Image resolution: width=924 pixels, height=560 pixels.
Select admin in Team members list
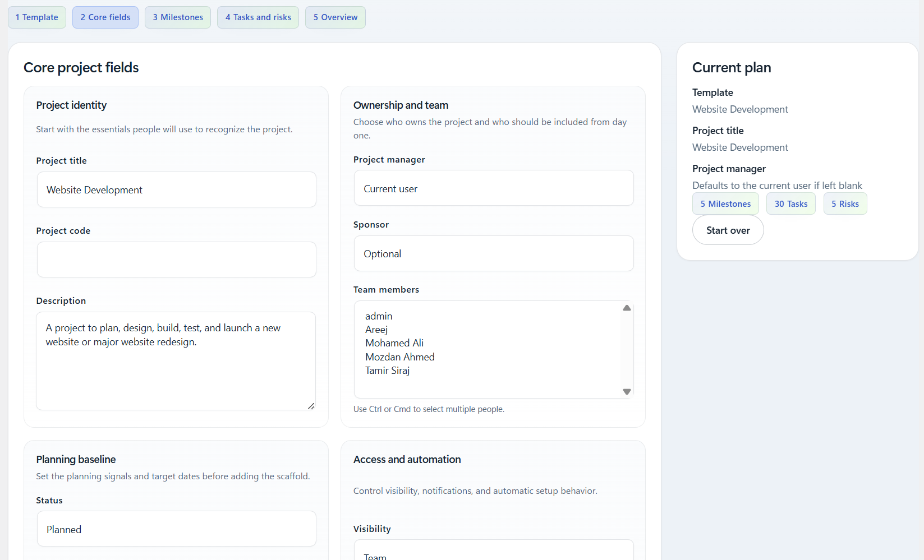[x=379, y=316]
